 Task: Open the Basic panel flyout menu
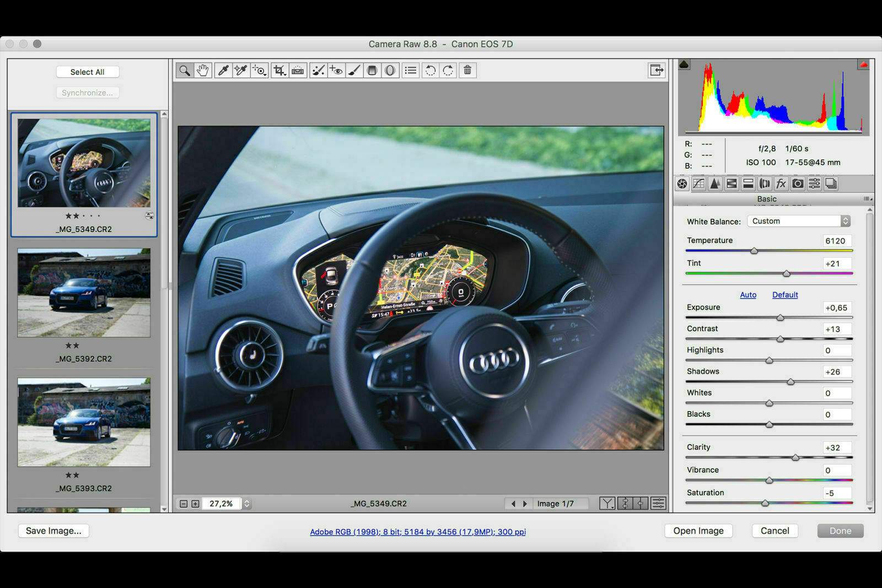point(868,199)
